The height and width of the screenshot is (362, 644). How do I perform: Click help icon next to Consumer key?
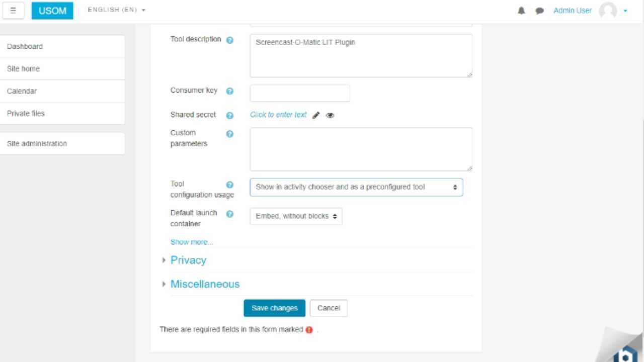(x=230, y=91)
